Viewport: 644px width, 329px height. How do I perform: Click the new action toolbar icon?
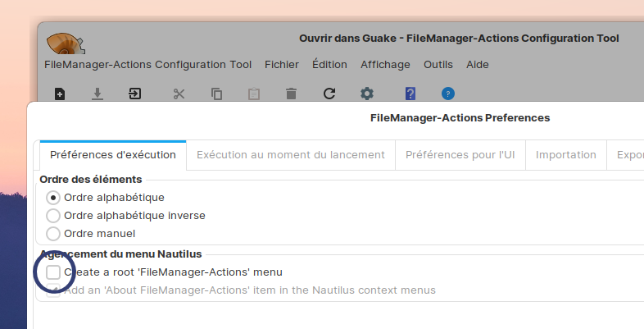(60, 94)
